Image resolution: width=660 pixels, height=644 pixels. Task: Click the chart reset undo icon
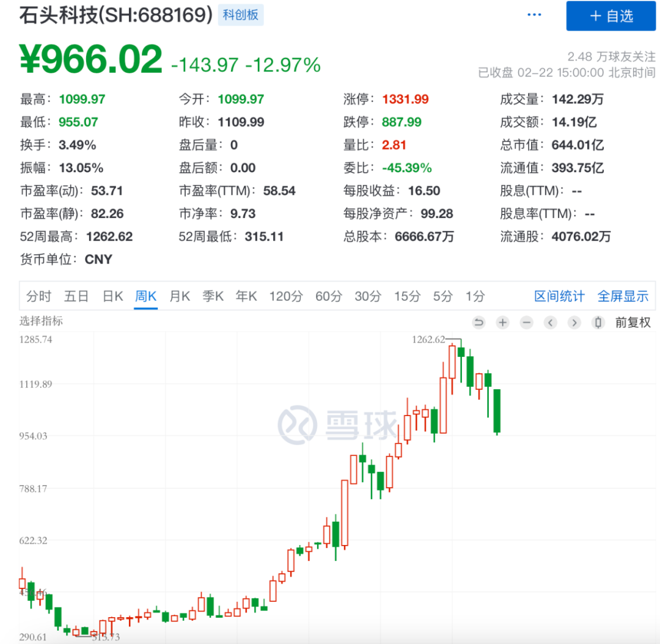(x=479, y=323)
